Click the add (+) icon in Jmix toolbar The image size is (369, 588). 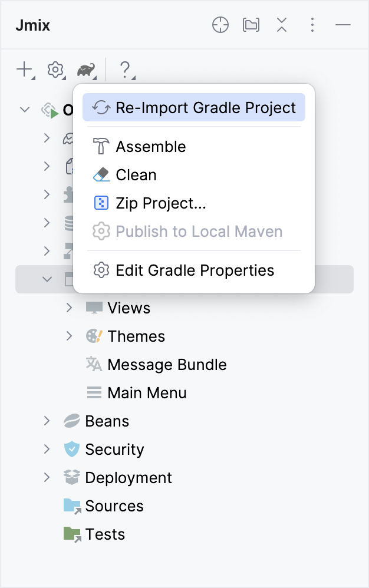point(24,70)
